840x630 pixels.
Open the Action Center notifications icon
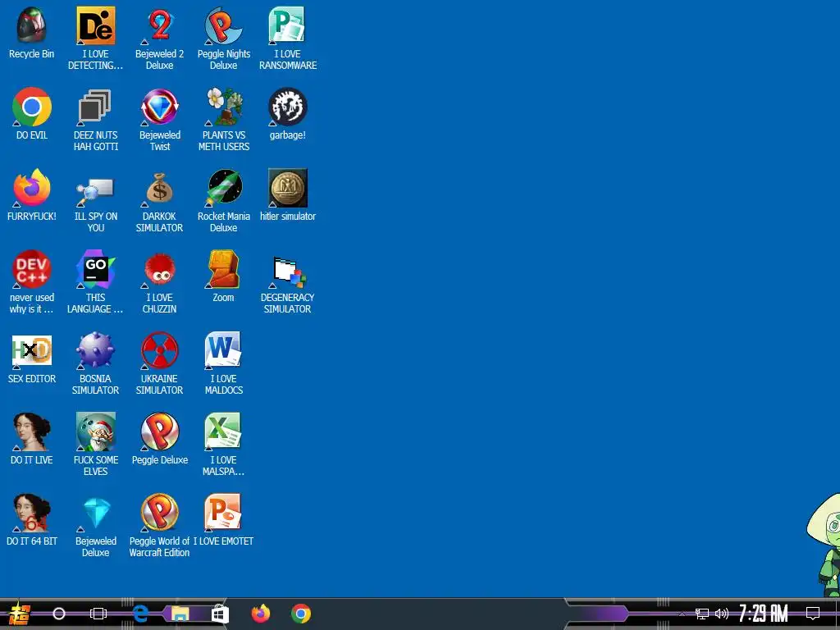813,614
